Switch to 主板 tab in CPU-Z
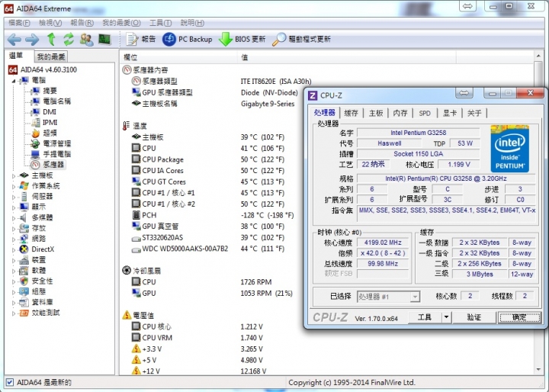 tap(376, 113)
